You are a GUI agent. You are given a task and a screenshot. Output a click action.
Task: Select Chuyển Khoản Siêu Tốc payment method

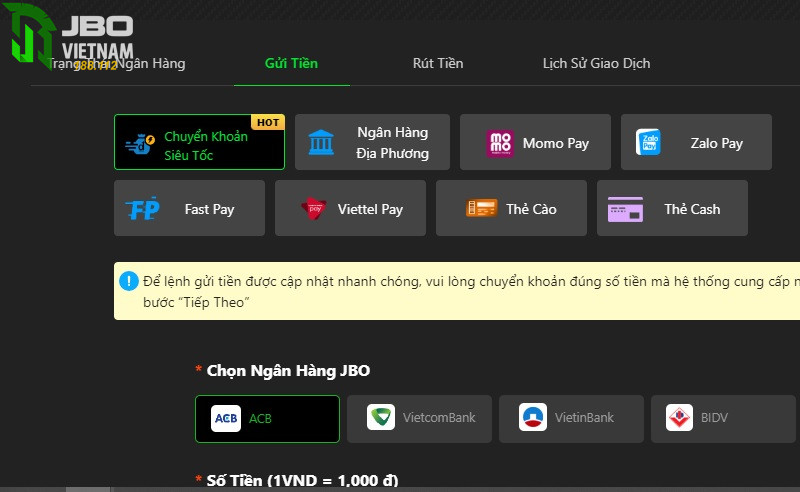click(x=199, y=142)
